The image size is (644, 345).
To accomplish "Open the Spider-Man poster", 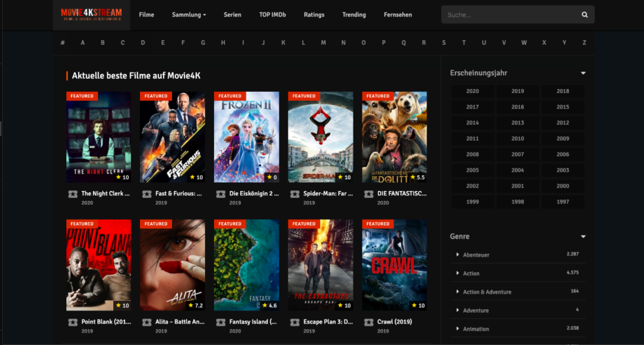I will click(x=320, y=137).
